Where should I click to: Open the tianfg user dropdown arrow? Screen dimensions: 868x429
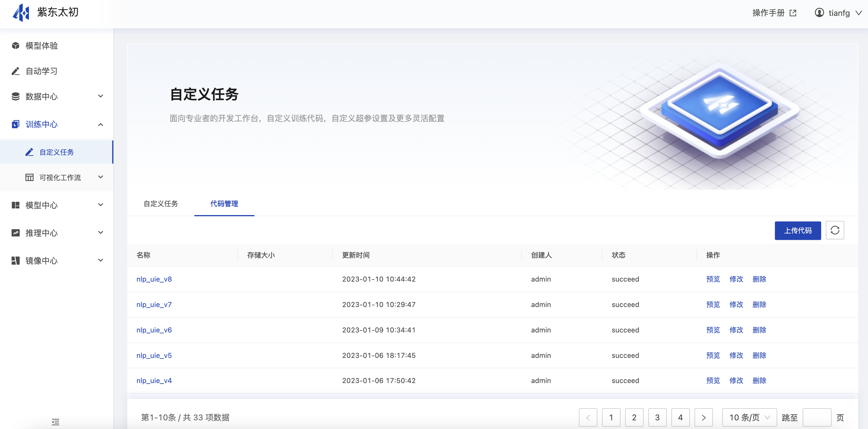coord(858,13)
